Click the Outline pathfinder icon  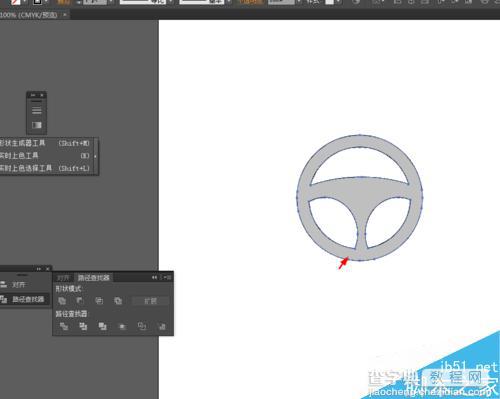coord(142,326)
